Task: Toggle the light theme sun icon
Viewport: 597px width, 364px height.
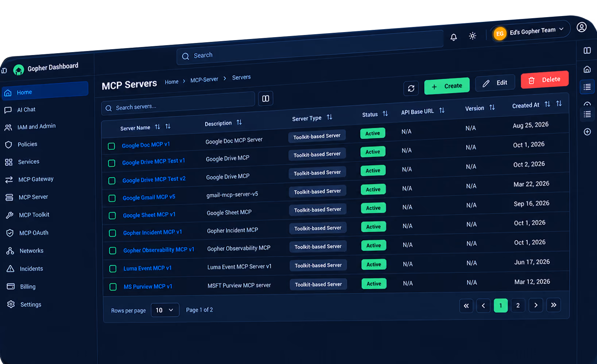Action: [472, 36]
